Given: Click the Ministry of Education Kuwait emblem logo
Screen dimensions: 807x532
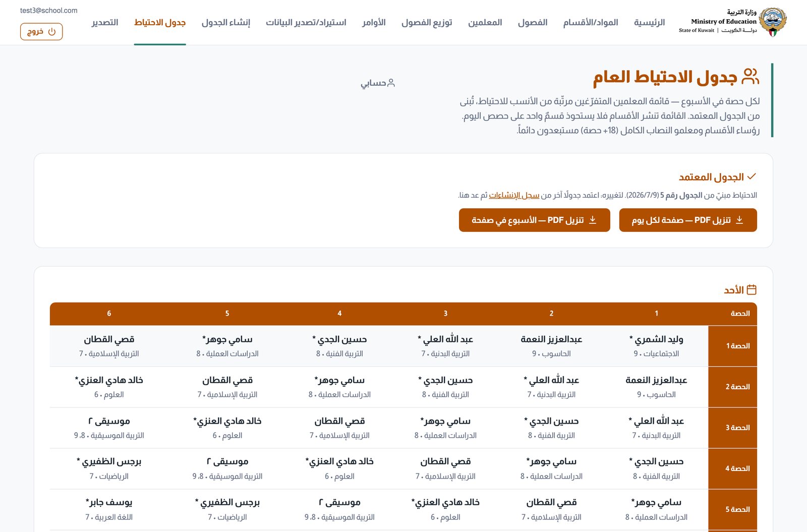Looking at the screenshot, I should pyautogui.click(x=773, y=22).
